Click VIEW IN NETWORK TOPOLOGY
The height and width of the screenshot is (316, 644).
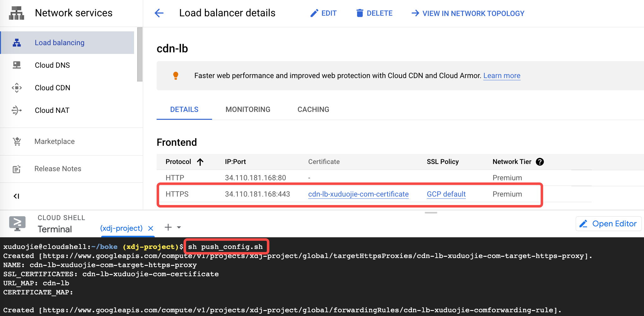(468, 13)
